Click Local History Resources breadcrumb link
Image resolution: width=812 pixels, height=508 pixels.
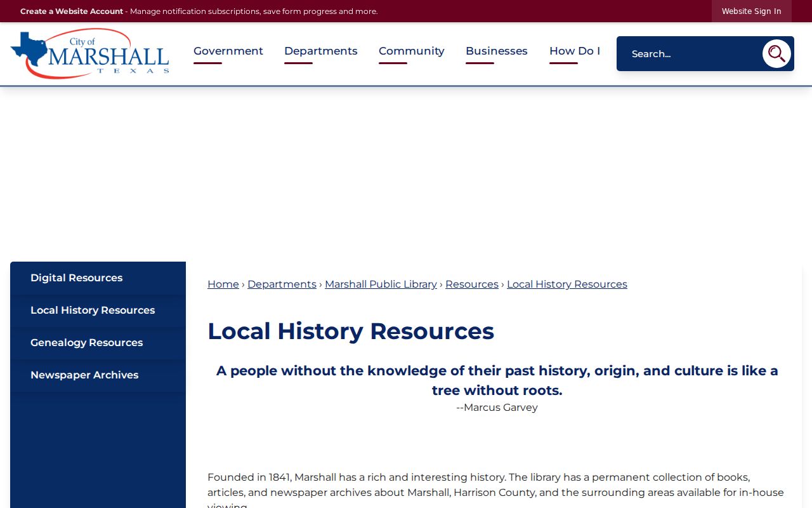click(567, 284)
